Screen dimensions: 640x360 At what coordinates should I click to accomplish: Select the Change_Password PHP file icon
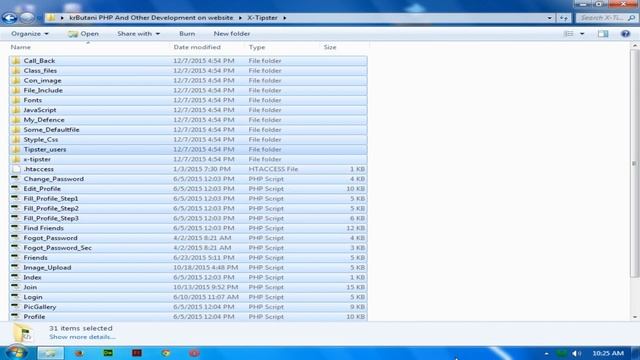[x=16, y=179]
